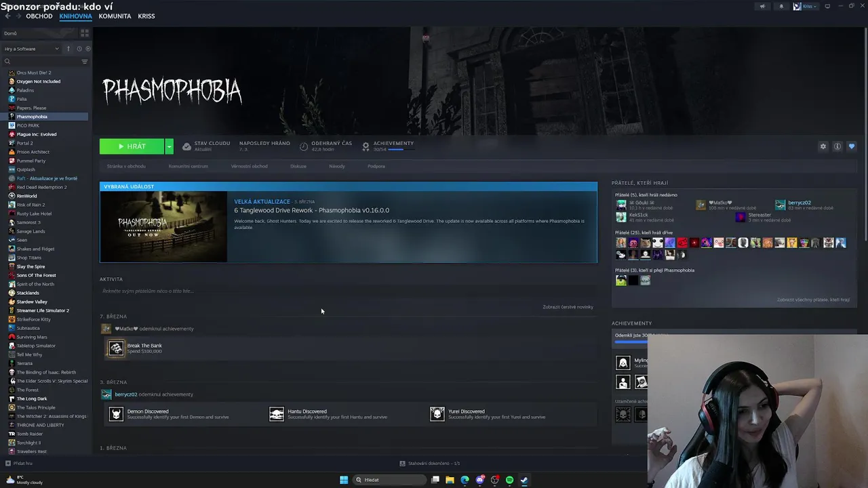
Task: Select Terraria in library list
Action: point(24,363)
